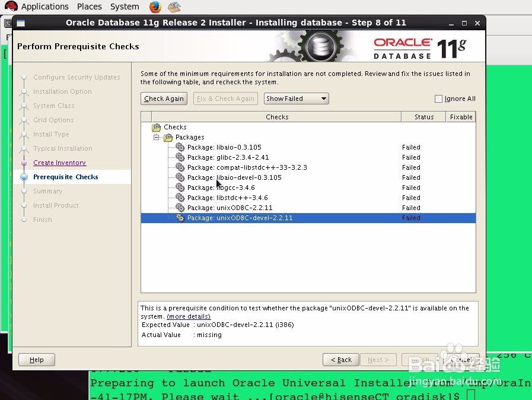This screenshot has height=400, width=532.
Task: Click the Checks root folder icon
Action: tap(157, 128)
